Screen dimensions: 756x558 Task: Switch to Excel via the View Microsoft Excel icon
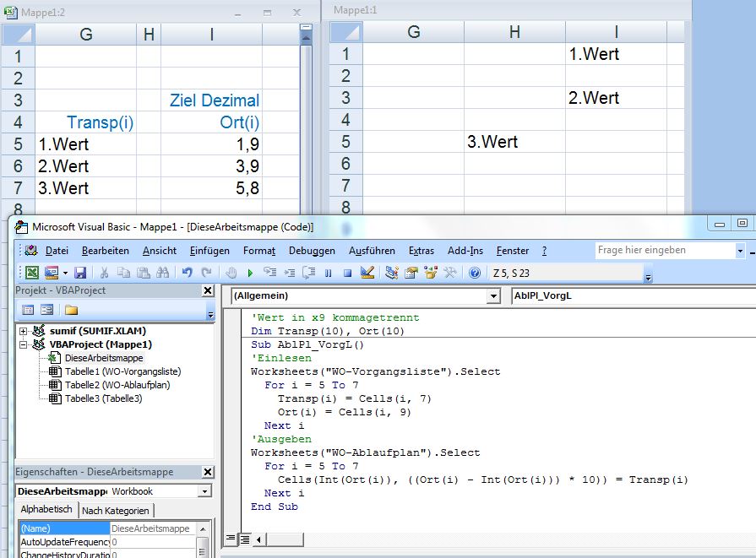click(31, 273)
